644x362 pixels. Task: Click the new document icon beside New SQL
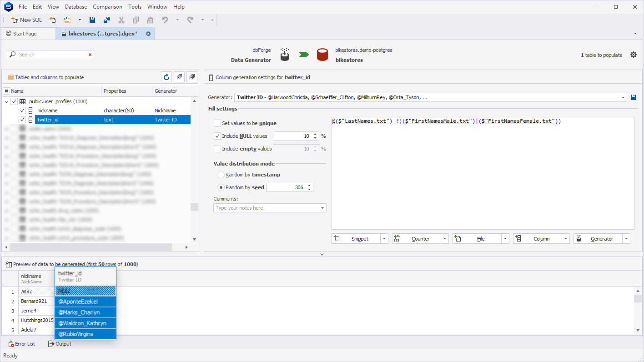(53, 20)
